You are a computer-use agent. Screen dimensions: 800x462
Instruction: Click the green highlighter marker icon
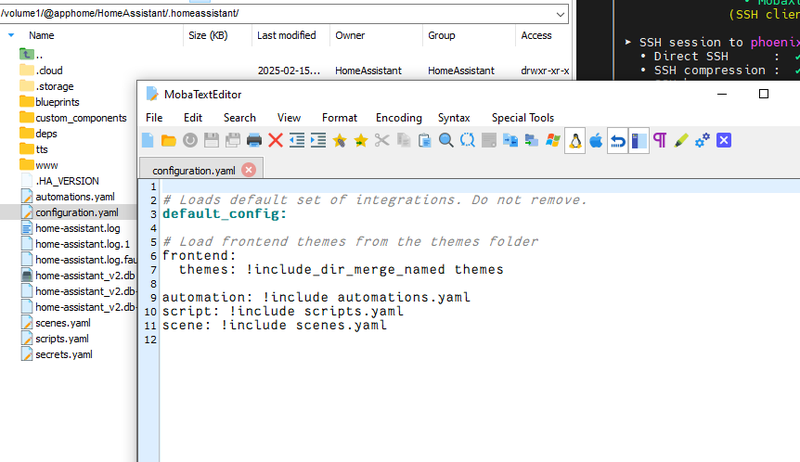pos(681,140)
